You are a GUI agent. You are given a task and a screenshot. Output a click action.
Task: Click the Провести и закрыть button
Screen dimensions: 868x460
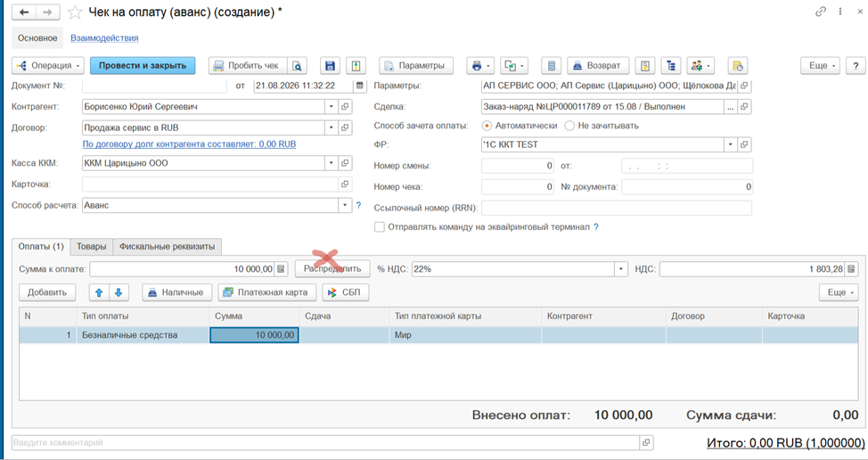143,65
